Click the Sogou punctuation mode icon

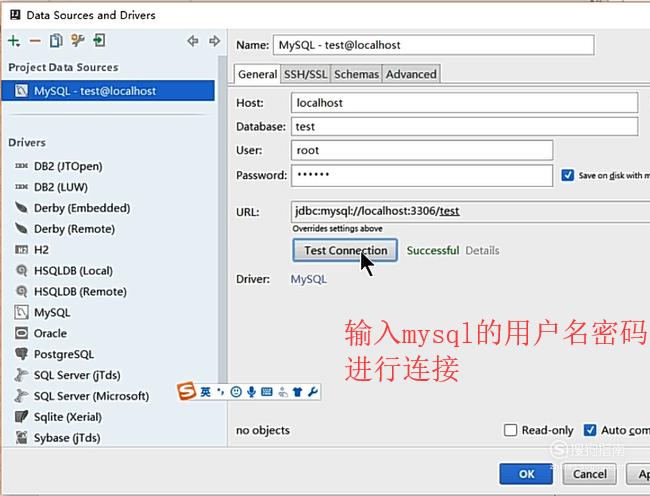(x=221, y=392)
